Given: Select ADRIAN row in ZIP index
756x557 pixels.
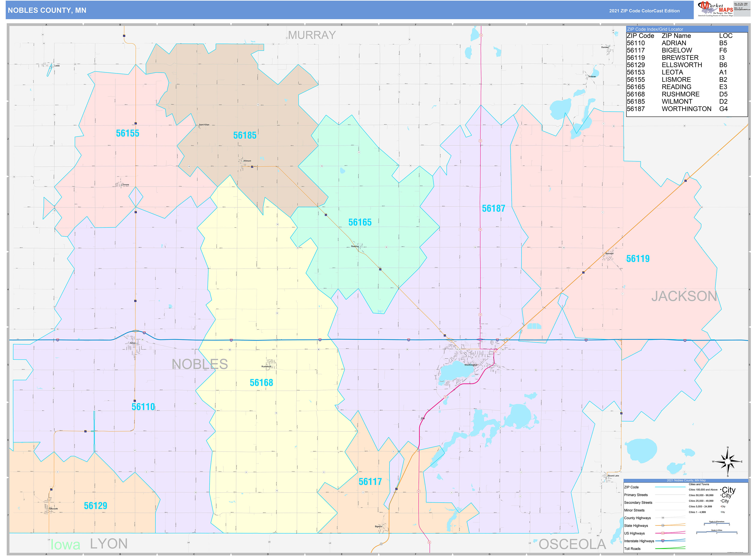Looking at the screenshot, I should (677, 43).
